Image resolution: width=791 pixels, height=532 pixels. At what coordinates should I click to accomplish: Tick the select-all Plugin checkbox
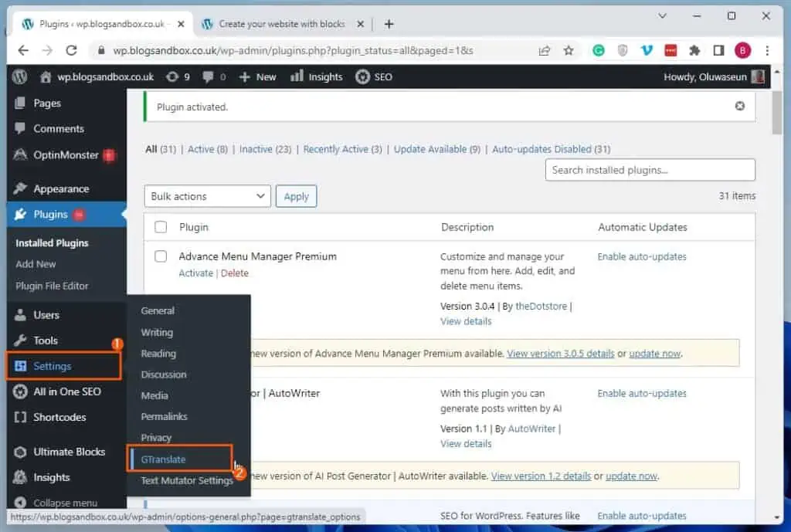coord(161,227)
